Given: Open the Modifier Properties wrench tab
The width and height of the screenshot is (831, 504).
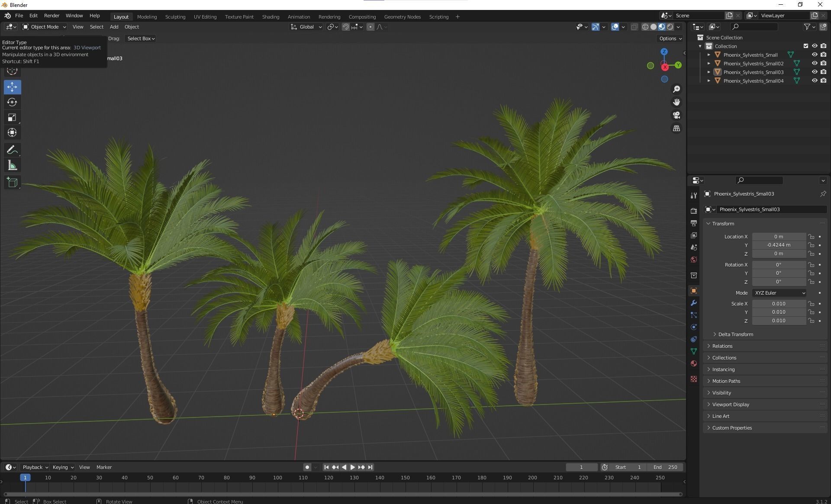Looking at the screenshot, I should coord(694,303).
